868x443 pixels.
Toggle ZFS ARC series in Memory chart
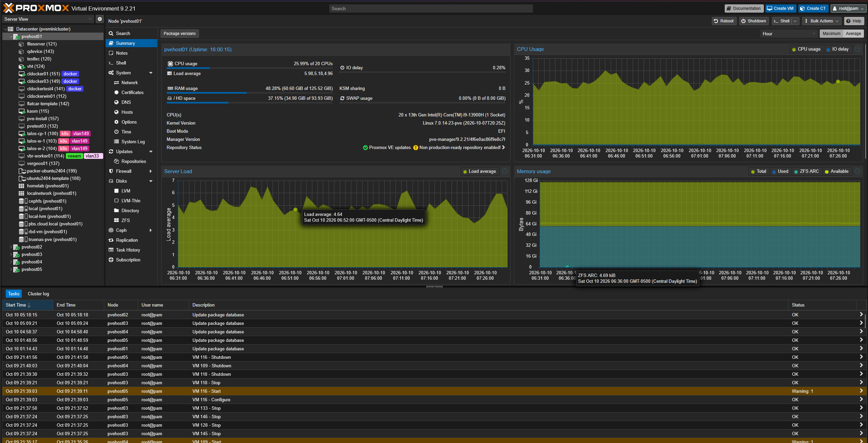click(806, 171)
